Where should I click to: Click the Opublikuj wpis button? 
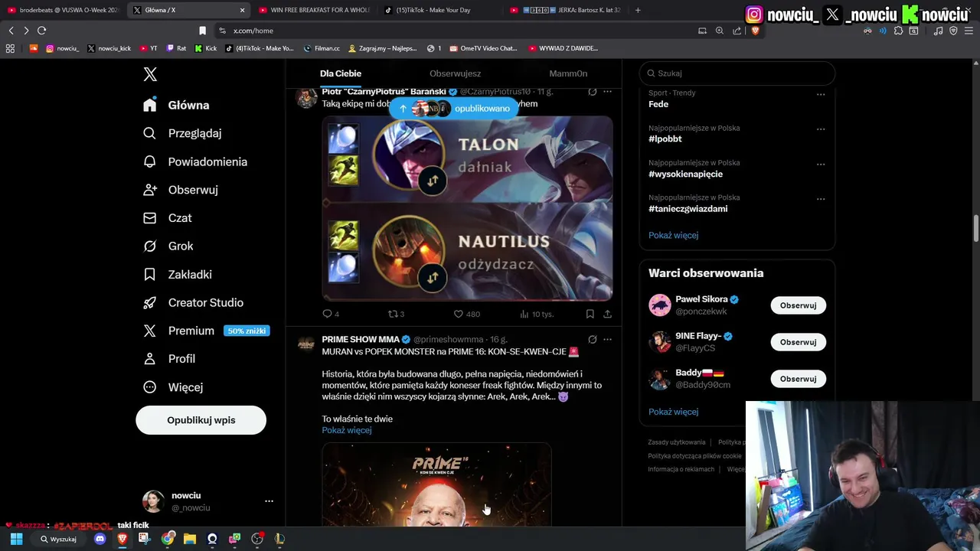pos(201,420)
